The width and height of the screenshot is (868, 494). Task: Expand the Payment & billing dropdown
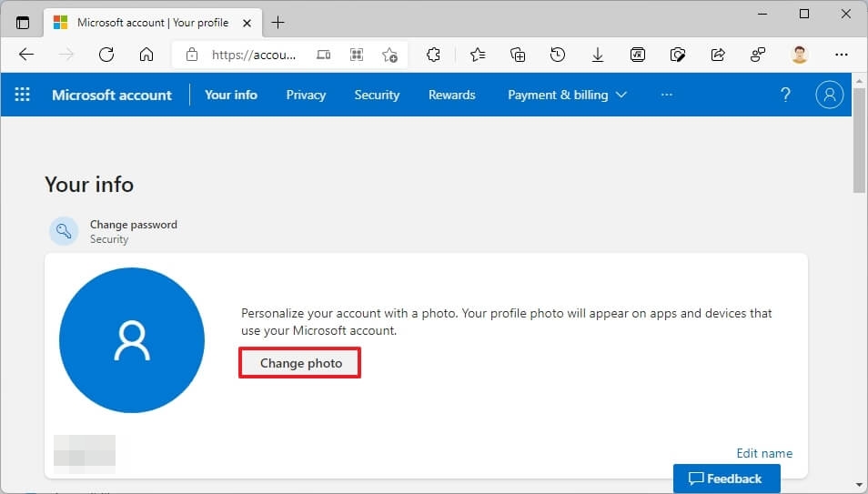568,95
